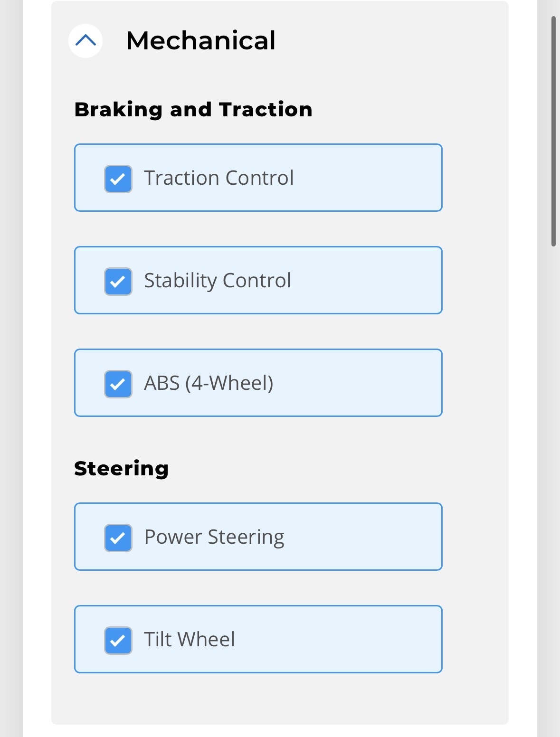The width and height of the screenshot is (560, 737).
Task: Click the Steering subsection heading
Action: point(122,469)
